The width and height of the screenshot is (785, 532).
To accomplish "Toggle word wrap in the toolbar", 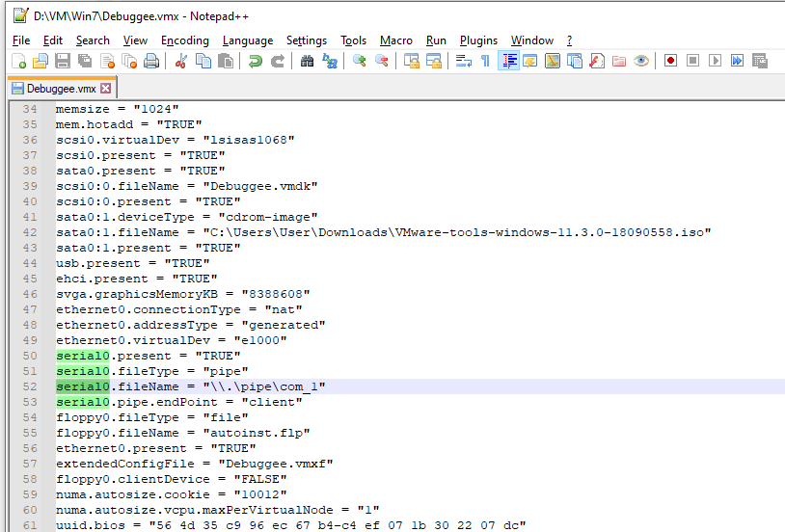I will [463, 61].
